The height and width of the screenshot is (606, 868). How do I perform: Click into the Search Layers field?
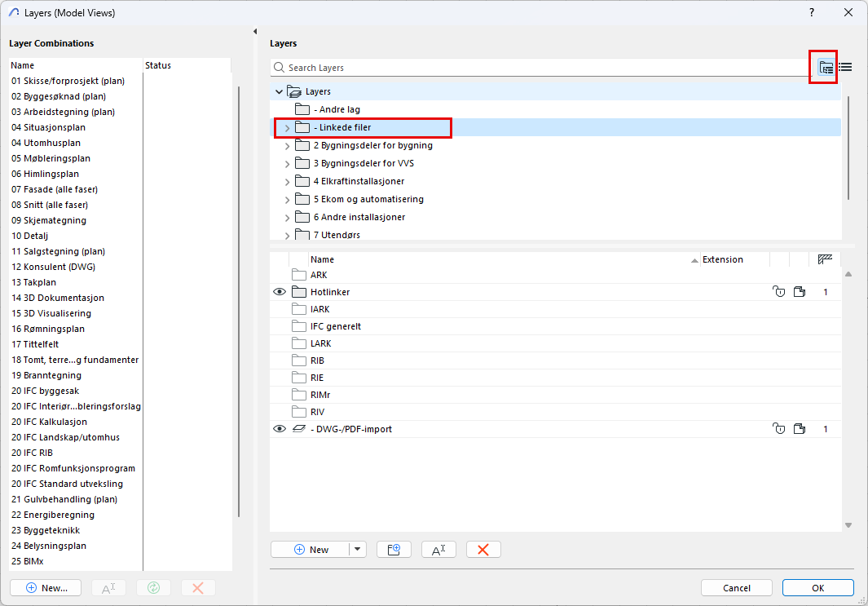point(538,68)
